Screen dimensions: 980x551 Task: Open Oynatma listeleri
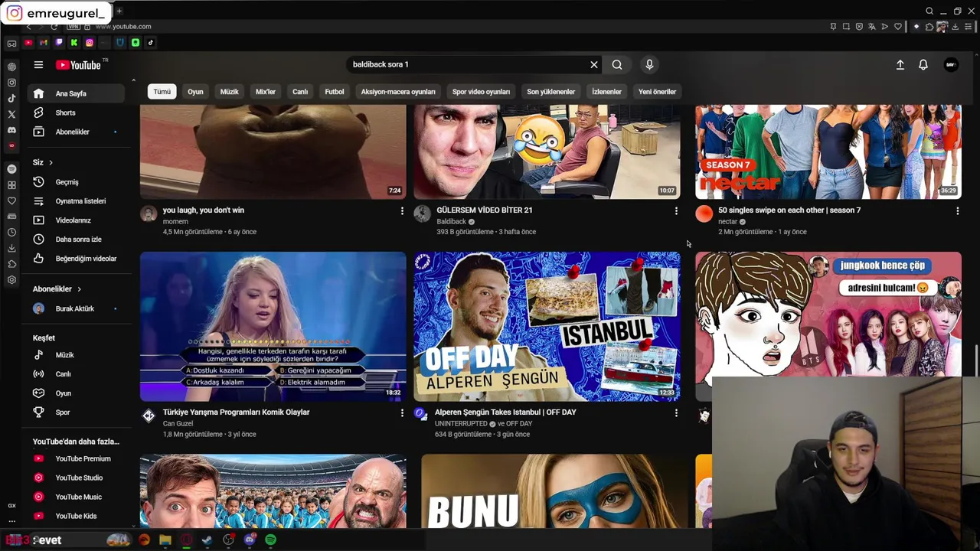(x=76, y=201)
